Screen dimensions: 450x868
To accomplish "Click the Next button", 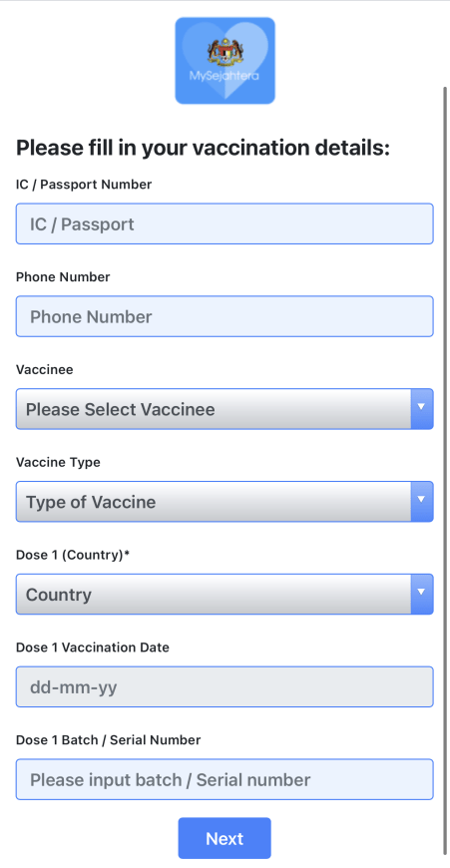I will click(x=225, y=837).
